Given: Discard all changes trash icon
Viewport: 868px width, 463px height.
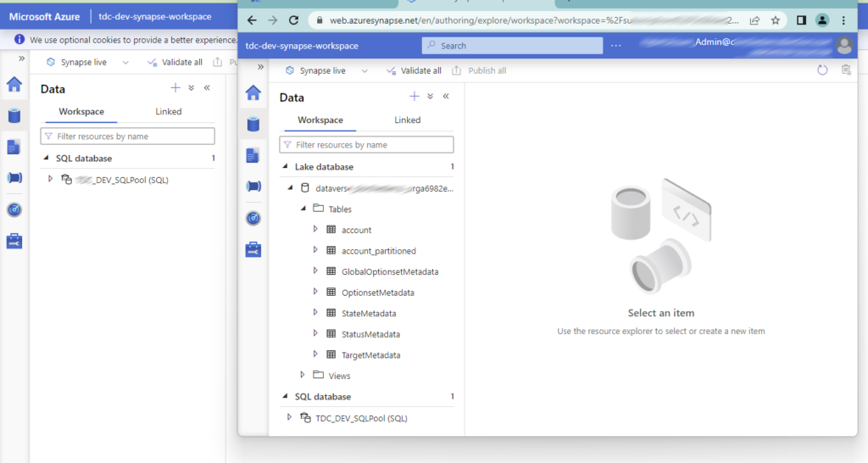Looking at the screenshot, I should (x=846, y=70).
